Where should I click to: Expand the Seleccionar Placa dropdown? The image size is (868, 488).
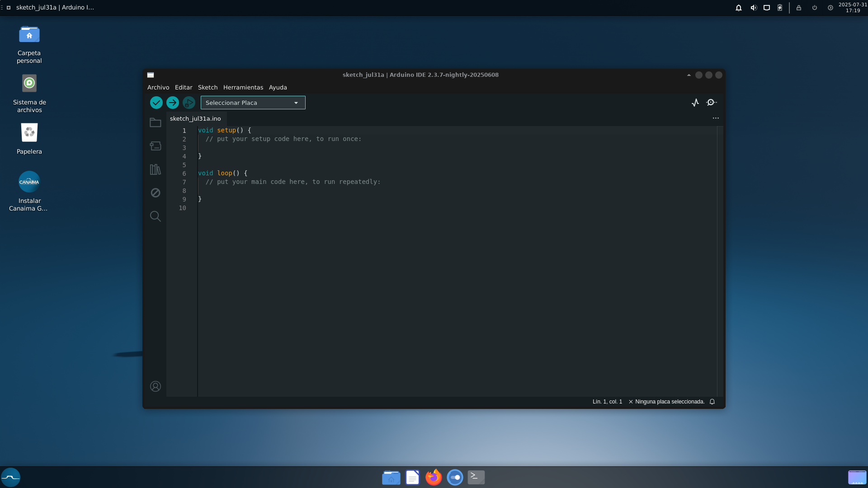(x=253, y=103)
